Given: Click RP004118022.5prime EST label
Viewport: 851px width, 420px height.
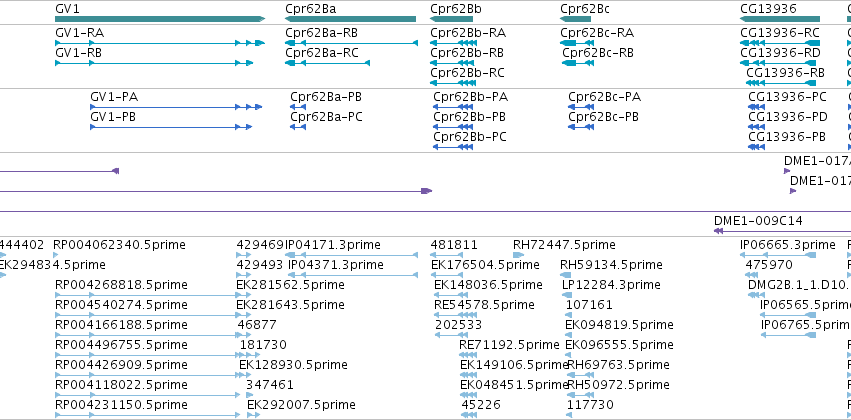Looking at the screenshot, I should [122, 385].
